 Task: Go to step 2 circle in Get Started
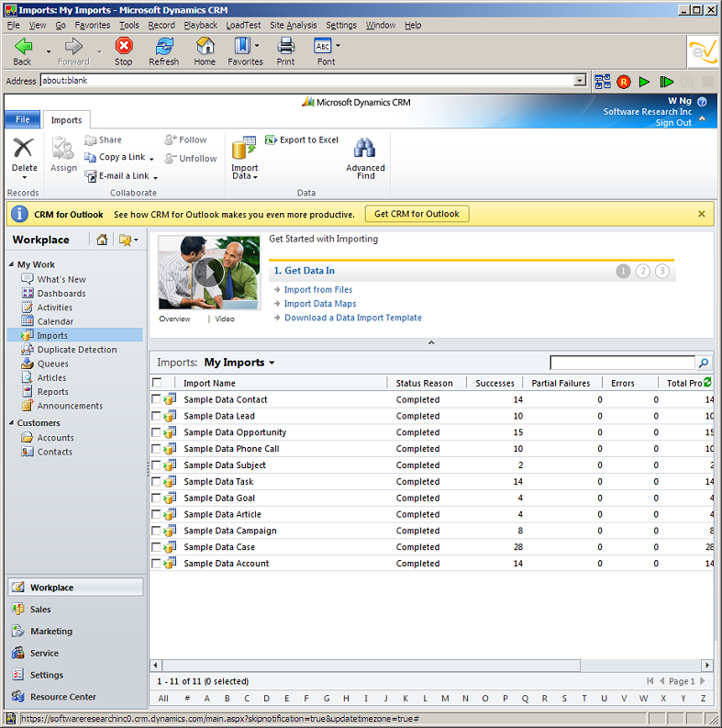coord(643,271)
